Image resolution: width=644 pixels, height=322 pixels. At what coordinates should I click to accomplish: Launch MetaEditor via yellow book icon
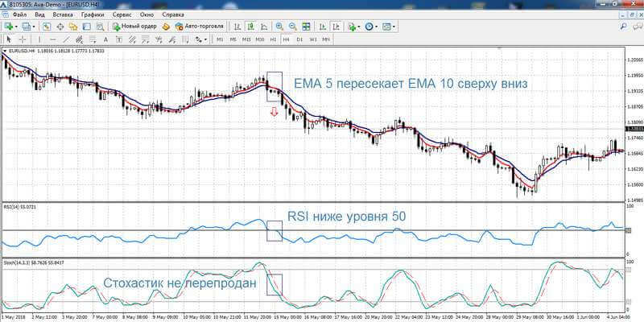(x=166, y=27)
